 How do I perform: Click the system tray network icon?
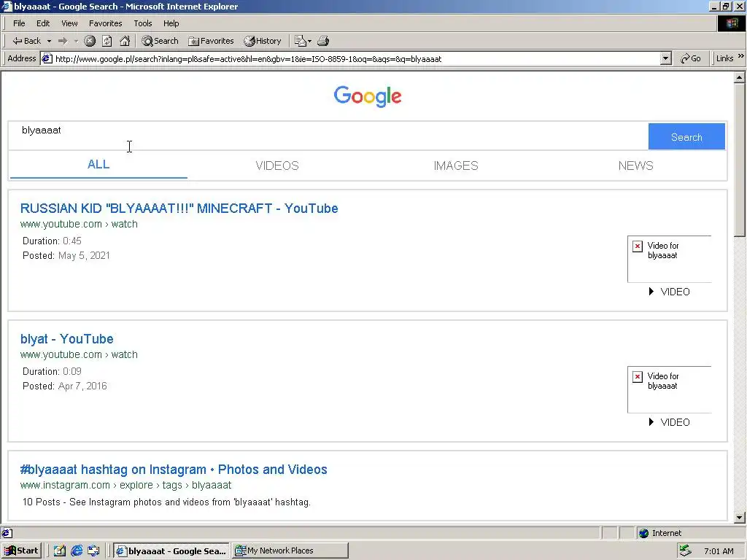pos(686,551)
